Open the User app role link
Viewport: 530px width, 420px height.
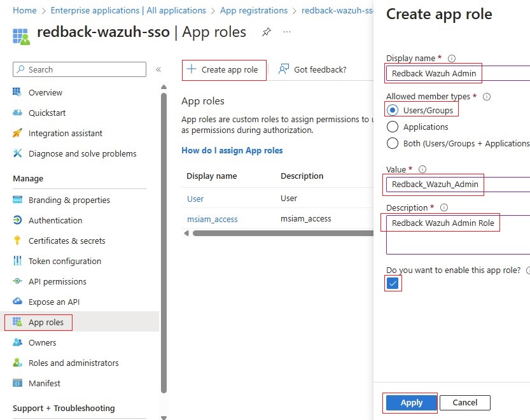click(x=195, y=199)
